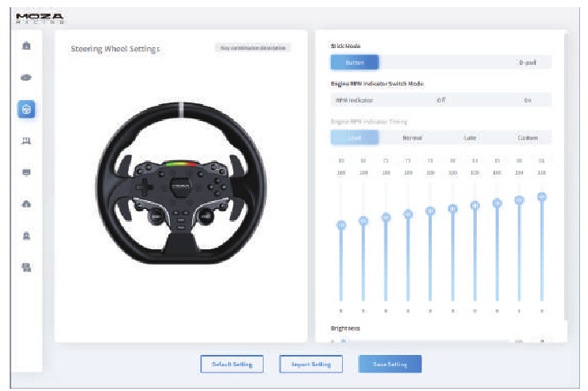Select the Normal RPM indicator timing
588x391 pixels.
coord(412,138)
